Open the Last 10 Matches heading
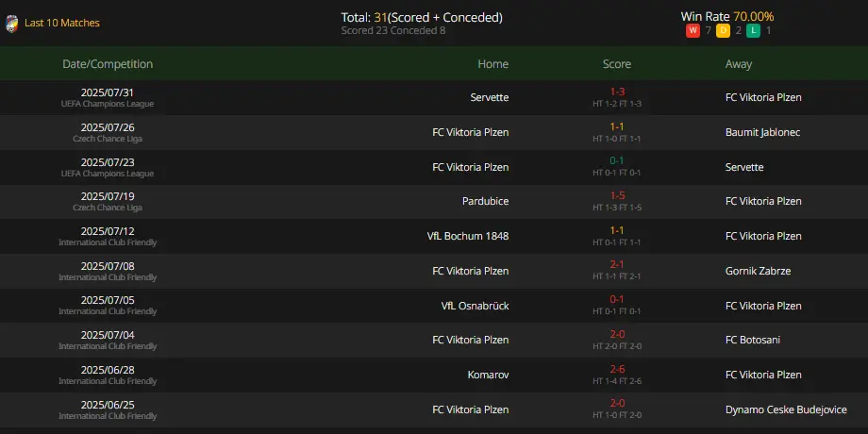Image resolution: width=868 pixels, height=434 pixels. click(62, 23)
